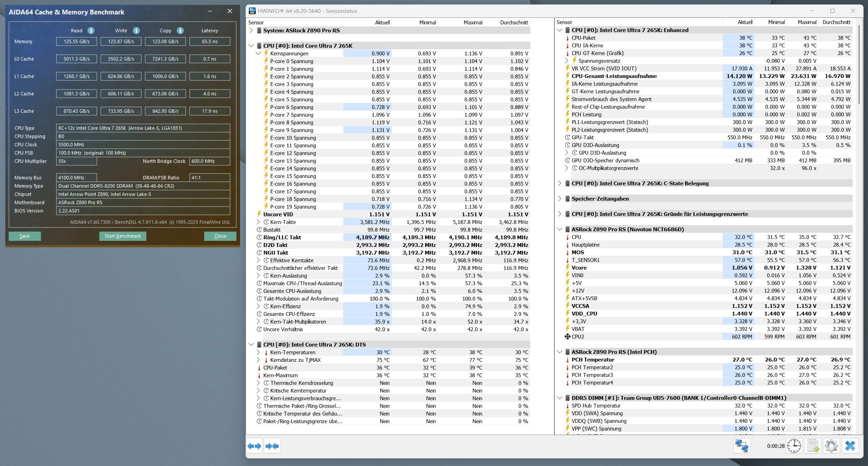This screenshot has width=868, height=466.
Task: Click the Save button in AIDA64
Action: pos(24,236)
